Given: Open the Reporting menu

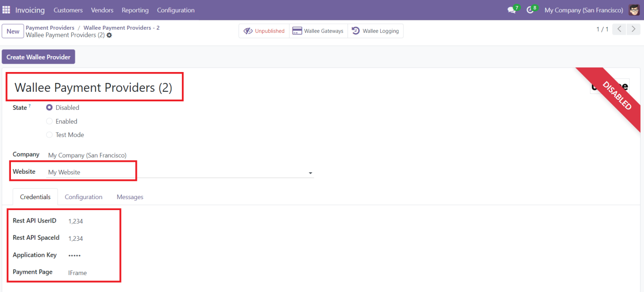Looking at the screenshot, I should tap(135, 10).
